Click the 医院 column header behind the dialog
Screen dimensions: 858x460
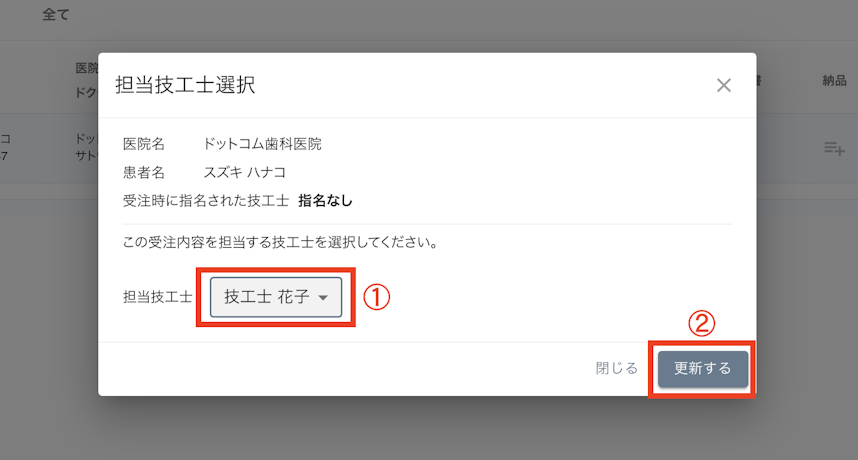[87, 68]
